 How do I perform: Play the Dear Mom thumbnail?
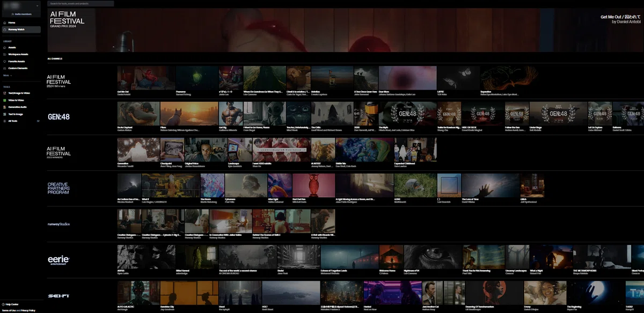407,78
